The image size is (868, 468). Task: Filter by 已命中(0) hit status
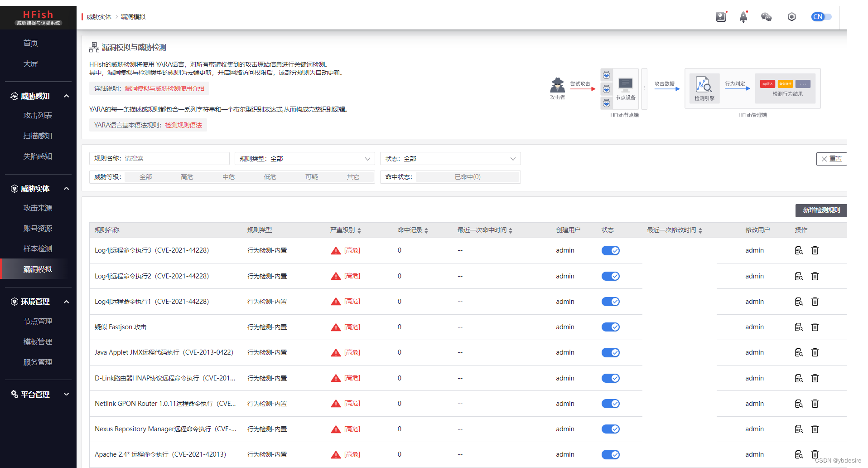click(468, 177)
